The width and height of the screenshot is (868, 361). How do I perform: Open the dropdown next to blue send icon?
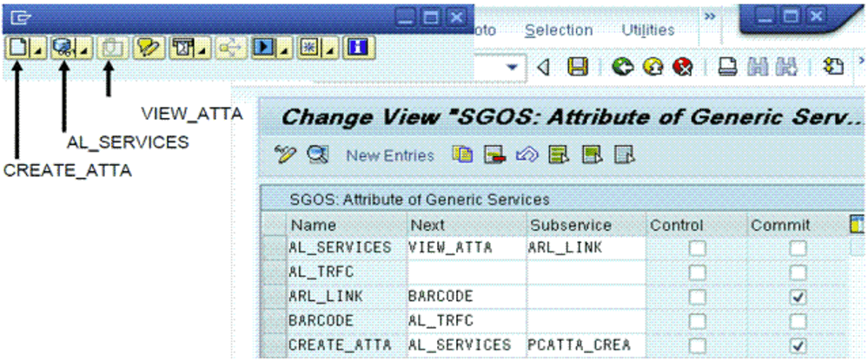(x=283, y=48)
